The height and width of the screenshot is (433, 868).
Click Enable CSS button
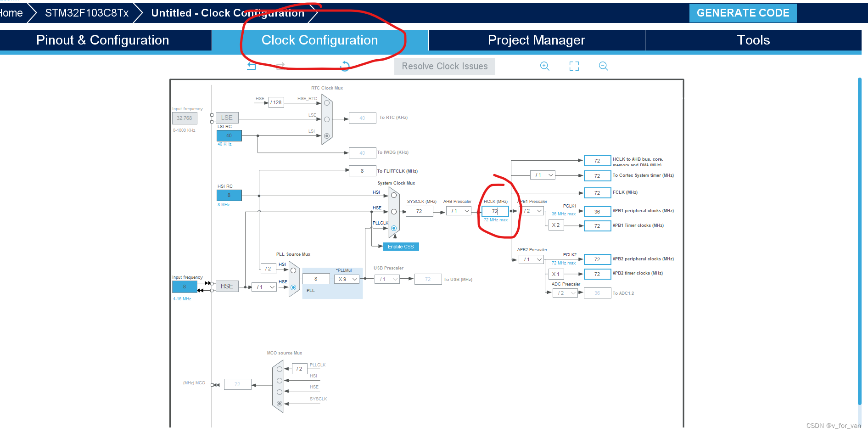pos(401,247)
